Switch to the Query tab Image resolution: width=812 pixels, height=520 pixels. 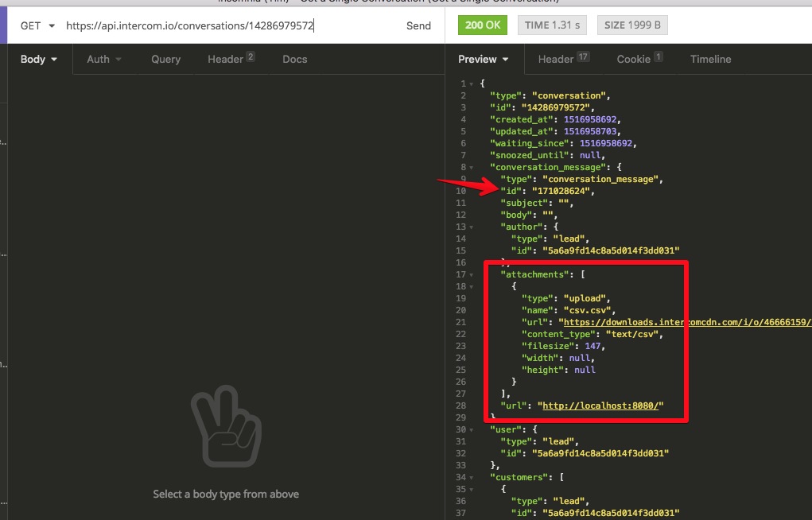tap(165, 59)
